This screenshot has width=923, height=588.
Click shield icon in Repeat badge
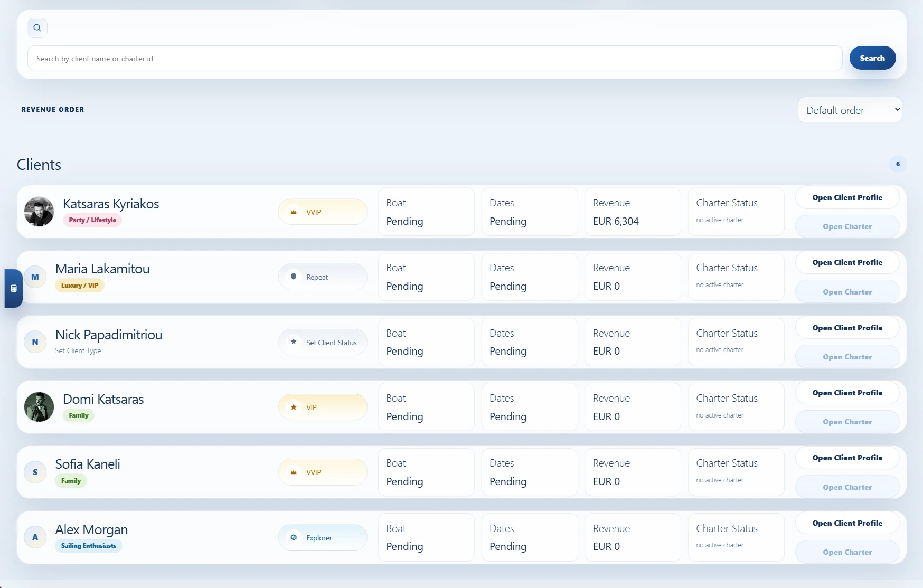(x=294, y=277)
